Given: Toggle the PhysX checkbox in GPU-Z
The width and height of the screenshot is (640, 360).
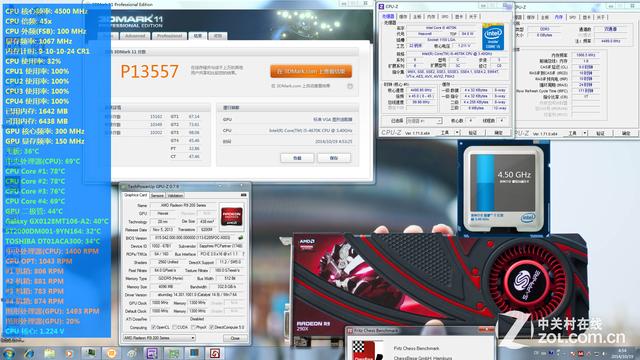Looking at the screenshot, I should coord(193,327).
